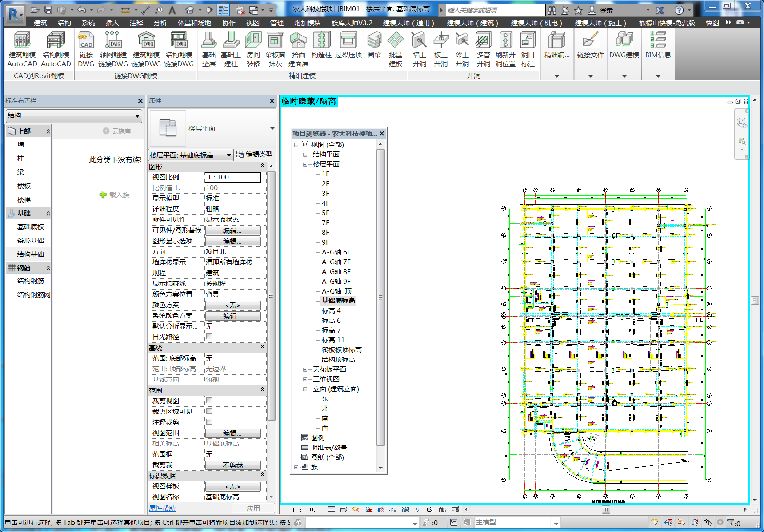Open the 结构 ribbon tab
764x532 pixels.
click(64, 23)
